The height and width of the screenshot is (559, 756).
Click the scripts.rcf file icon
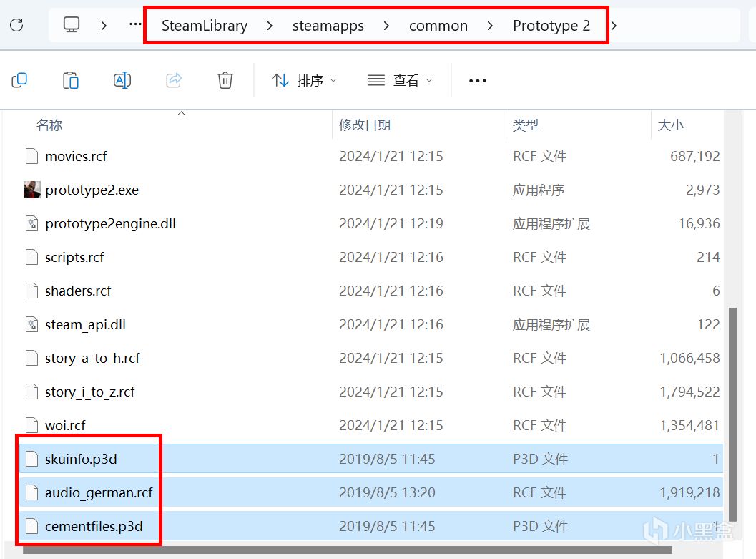pos(31,257)
